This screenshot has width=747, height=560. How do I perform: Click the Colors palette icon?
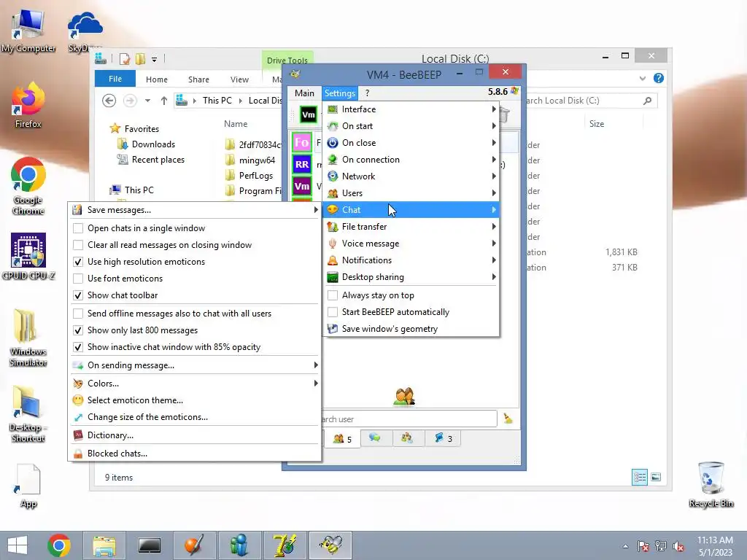[x=77, y=384]
